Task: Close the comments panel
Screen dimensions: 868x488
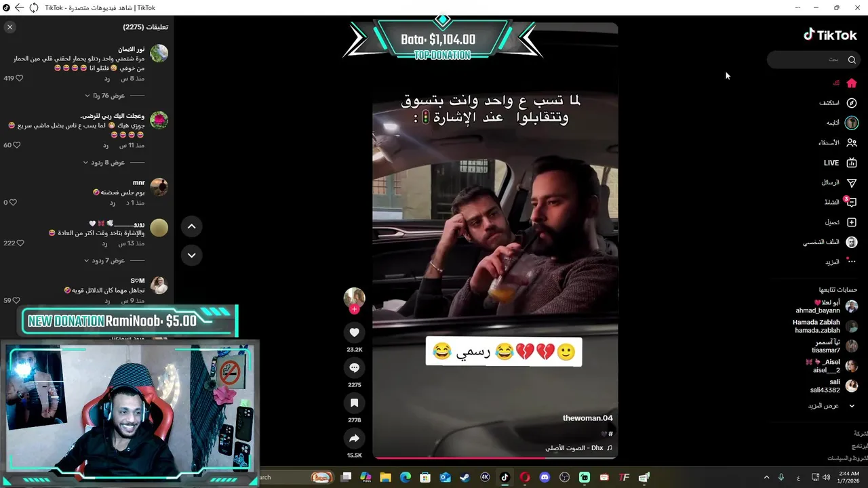Action: [x=9, y=27]
